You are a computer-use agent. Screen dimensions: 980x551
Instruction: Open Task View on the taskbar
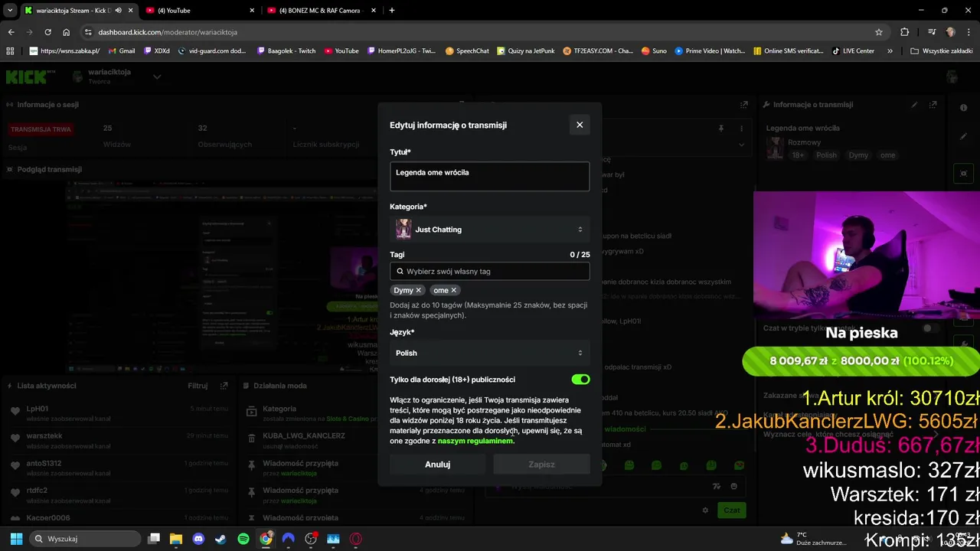tap(154, 539)
